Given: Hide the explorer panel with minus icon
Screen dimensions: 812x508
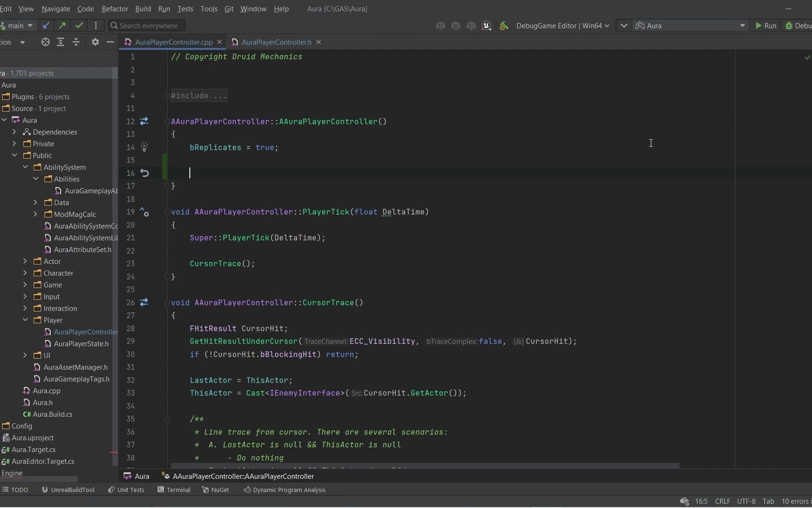Looking at the screenshot, I should [x=110, y=42].
